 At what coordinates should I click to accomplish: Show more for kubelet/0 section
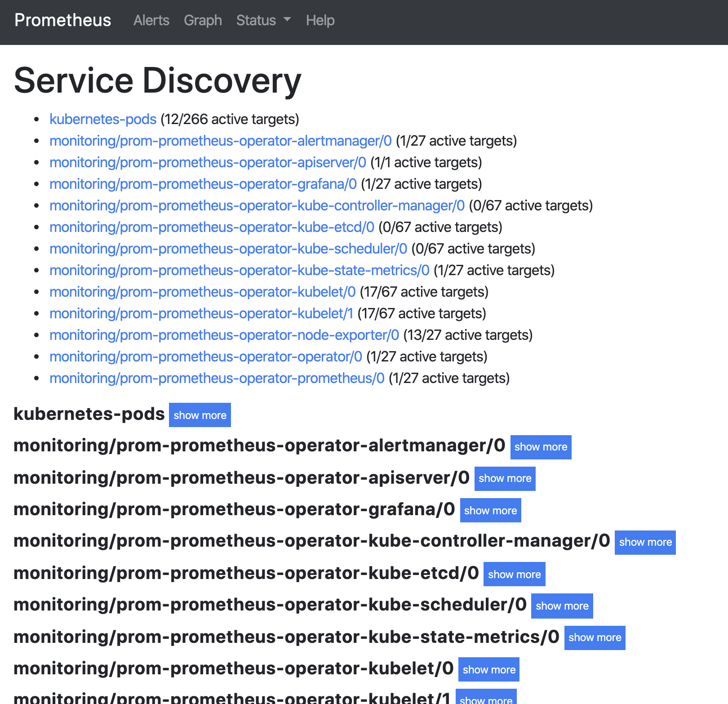click(x=489, y=669)
